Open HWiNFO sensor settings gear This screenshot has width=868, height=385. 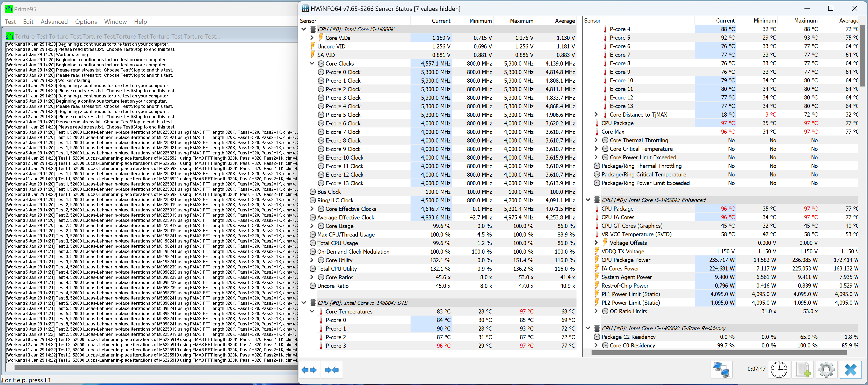pyautogui.click(x=826, y=369)
